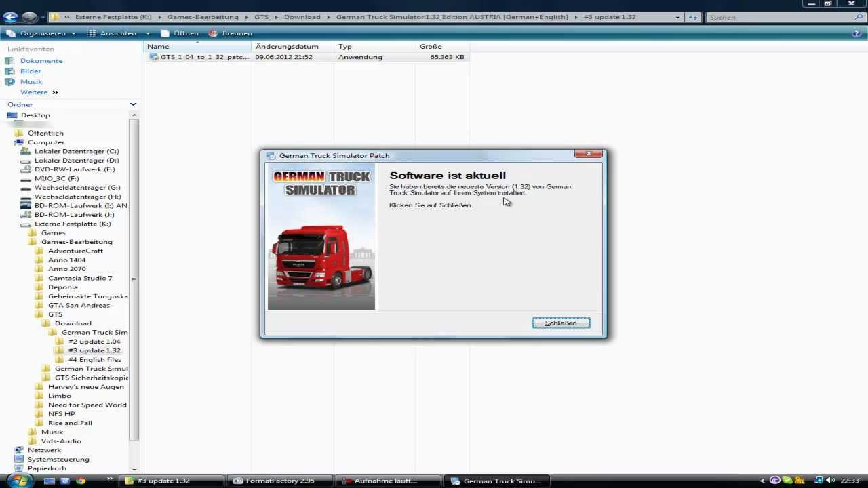This screenshot has width=868, height=488.
Task: Select Wechseldatenträger (G:) drive
Action: [77, 188]
